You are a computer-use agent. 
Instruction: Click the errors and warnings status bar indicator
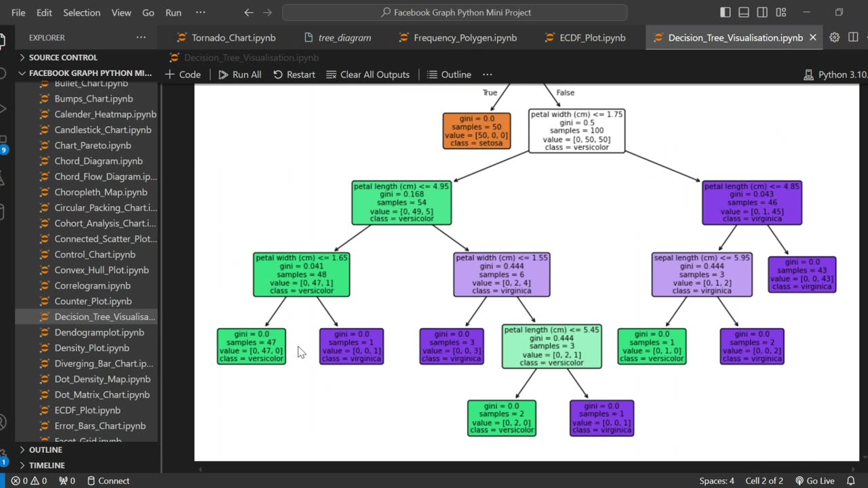[x=28, y=481]
